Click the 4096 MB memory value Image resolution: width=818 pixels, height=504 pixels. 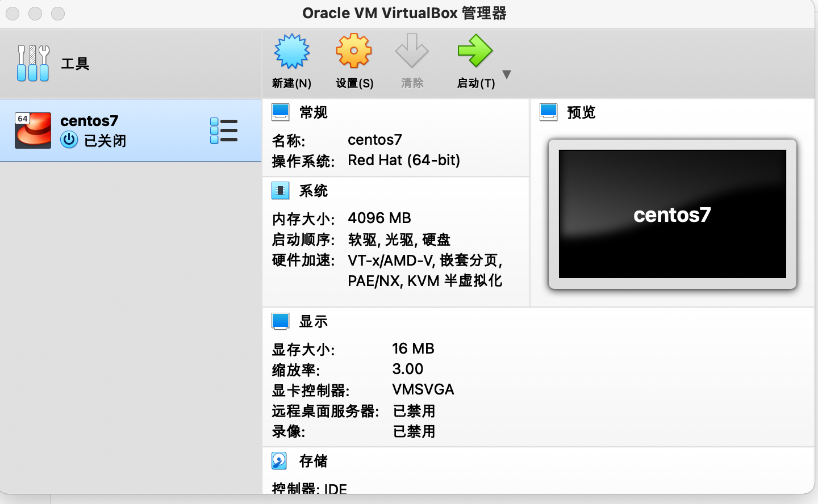tap(380, 218)
